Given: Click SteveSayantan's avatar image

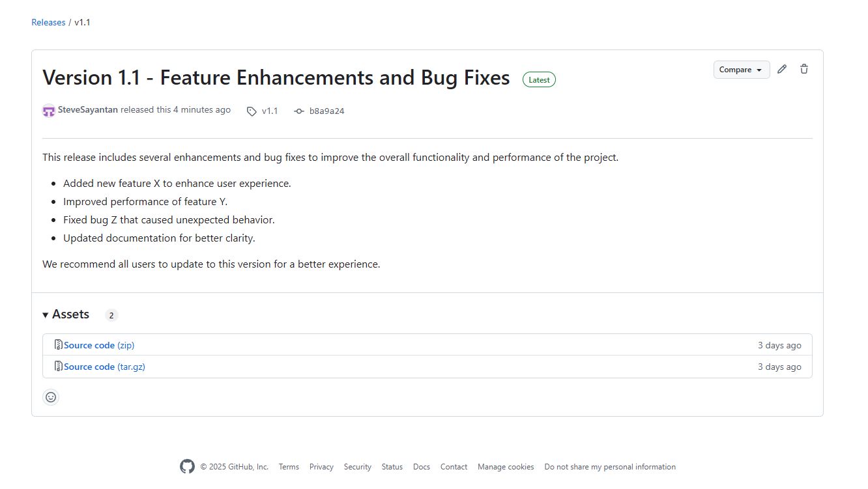Looking at the screenshot, I should coord(49,111).
